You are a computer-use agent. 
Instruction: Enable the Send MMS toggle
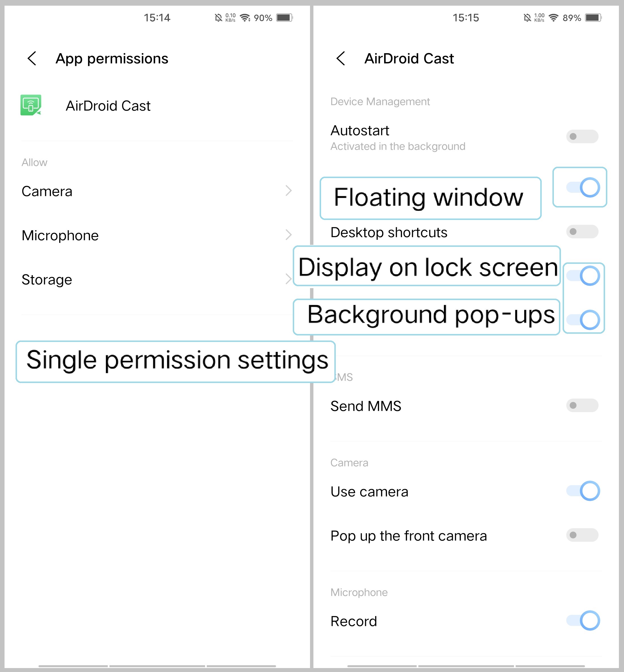[582, 405]
